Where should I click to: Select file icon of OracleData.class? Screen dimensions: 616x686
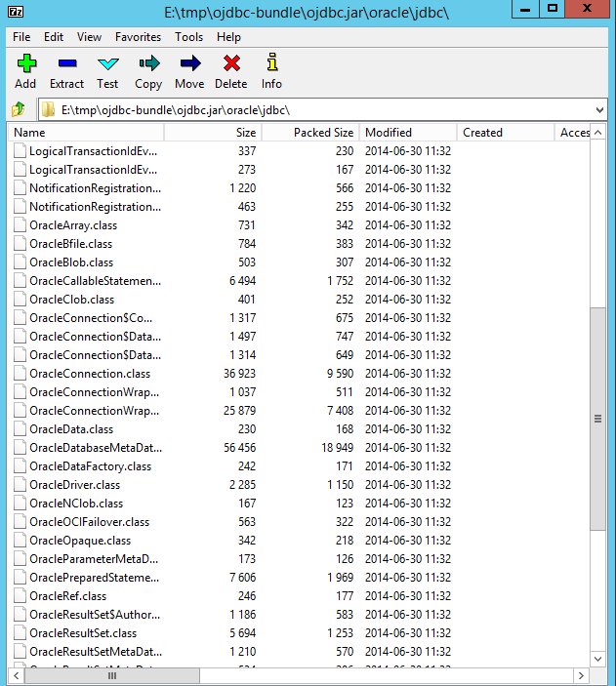pos(20,428)
